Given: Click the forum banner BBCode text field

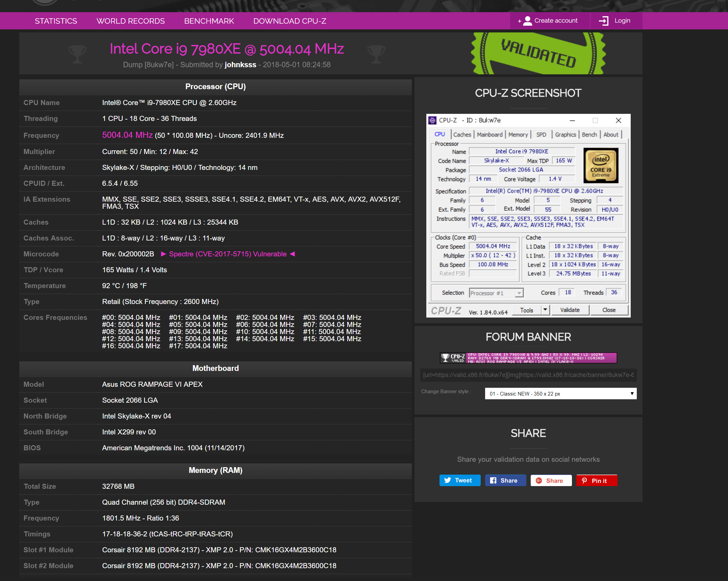Looking at the screenshot, I should [x=528, y=375].
